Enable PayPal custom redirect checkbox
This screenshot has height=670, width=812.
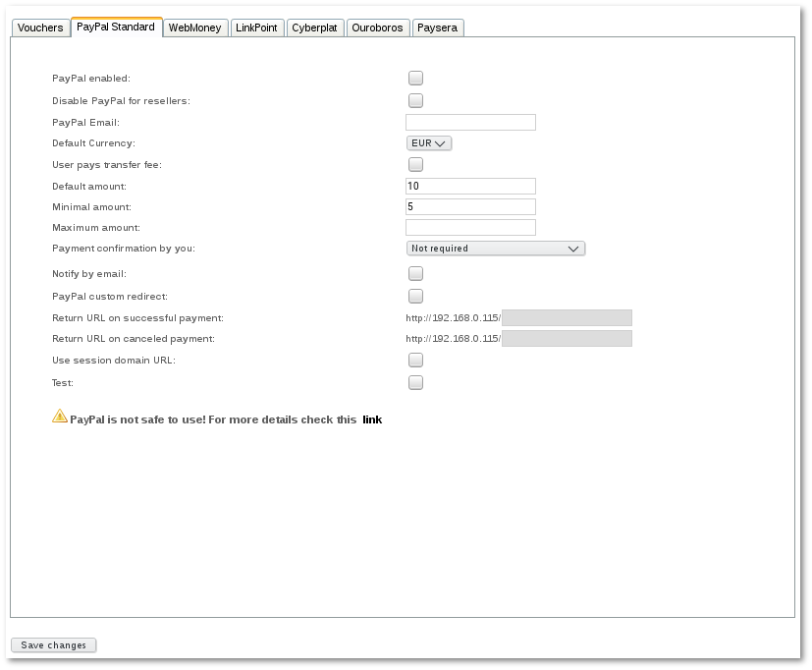[415, 296]
